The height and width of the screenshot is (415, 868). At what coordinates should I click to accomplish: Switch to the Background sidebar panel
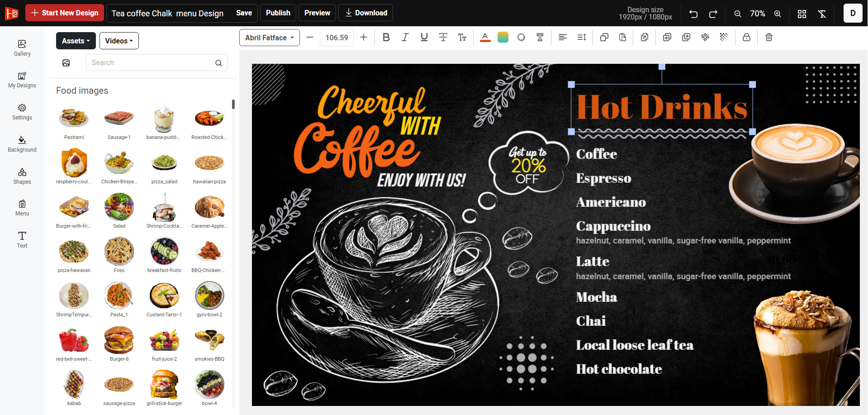[22, 144]
